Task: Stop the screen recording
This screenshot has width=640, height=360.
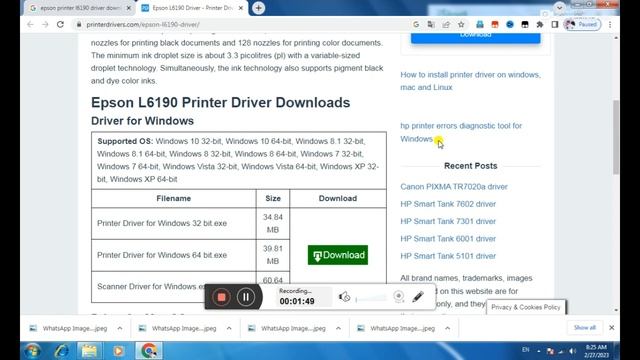Action: [221, 297]
